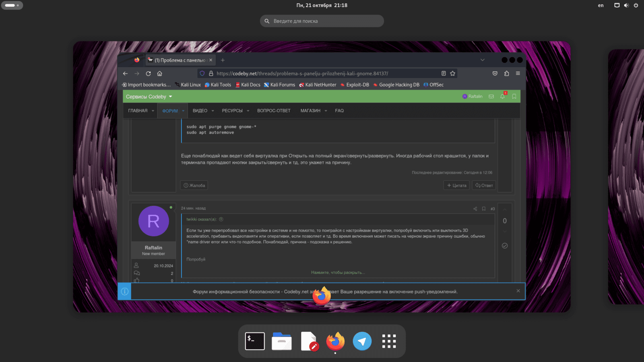This screenshot has width=644, height=362.
Task: Expand quote with Нажмите, чтобы раскрыть
Action: point(338,272)
